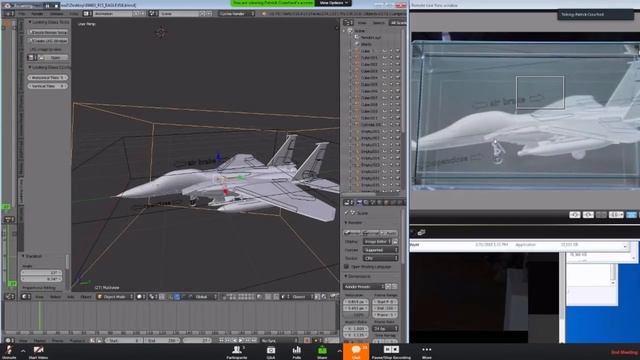Collapse the Dimensions panel triangle
The image size is (640, 360).
[x=346, y=276]
